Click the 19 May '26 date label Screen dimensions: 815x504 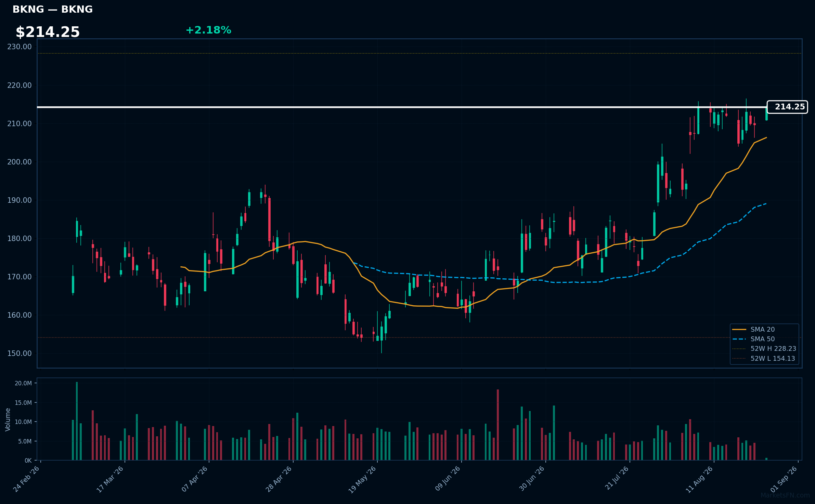tap(362, 480)
